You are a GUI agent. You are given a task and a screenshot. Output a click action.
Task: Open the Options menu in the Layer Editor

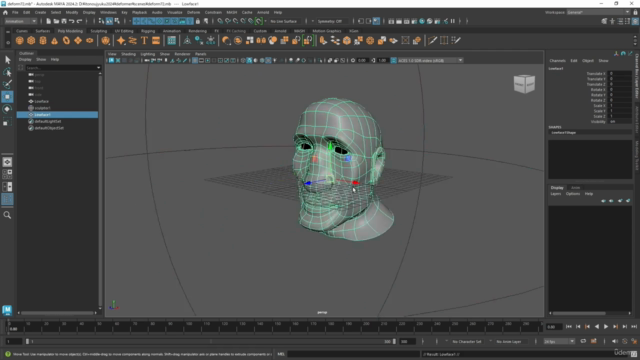[x=573, y=194]
